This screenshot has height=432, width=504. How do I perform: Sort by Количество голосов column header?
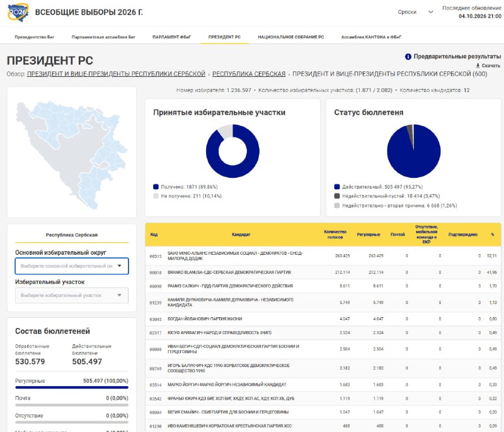[335, 235]
